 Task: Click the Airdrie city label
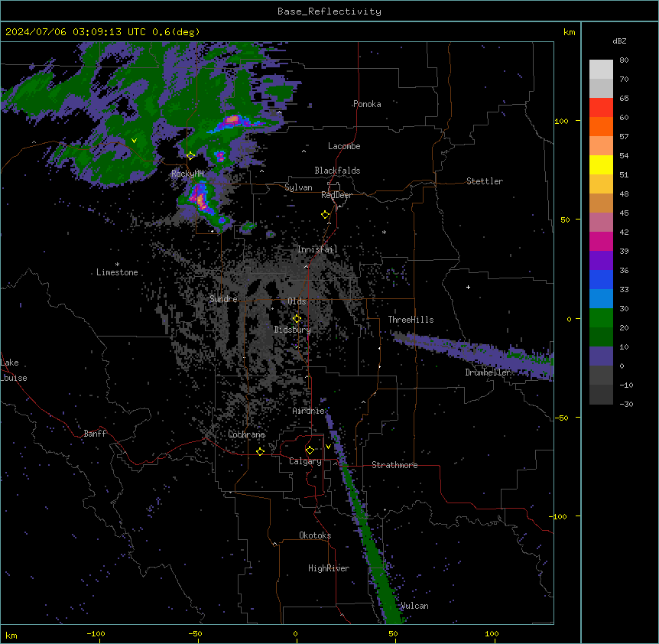(309, 411)
